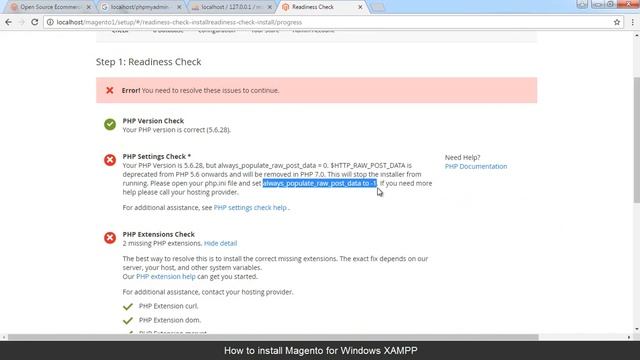Open the Chrome menu with three dots
This screenshot has height=360, width=640.
click(x=632, y=22)
